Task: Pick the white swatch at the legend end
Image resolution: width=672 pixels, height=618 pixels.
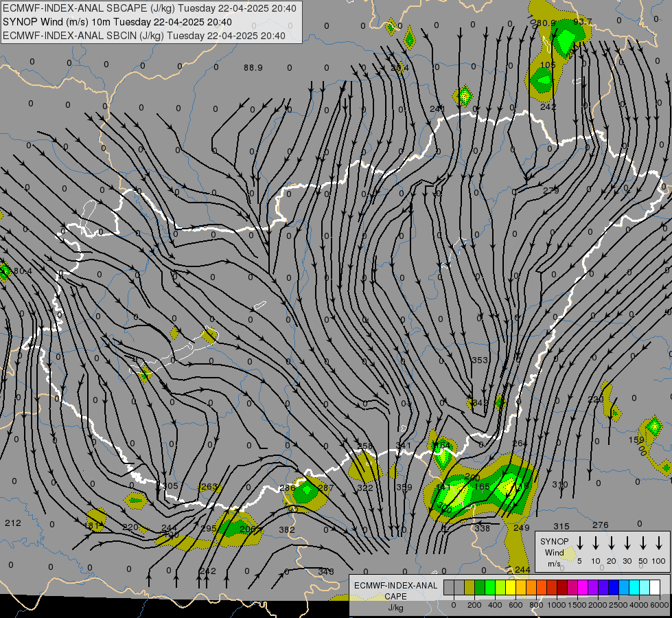Action: [655, 588]
